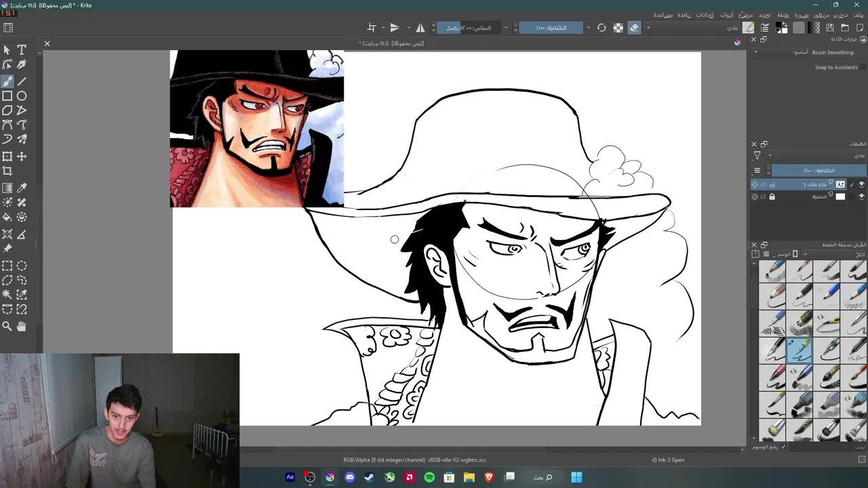Click the save document floppy button
This screenshot has width=868, height=488.
(830, 28)
